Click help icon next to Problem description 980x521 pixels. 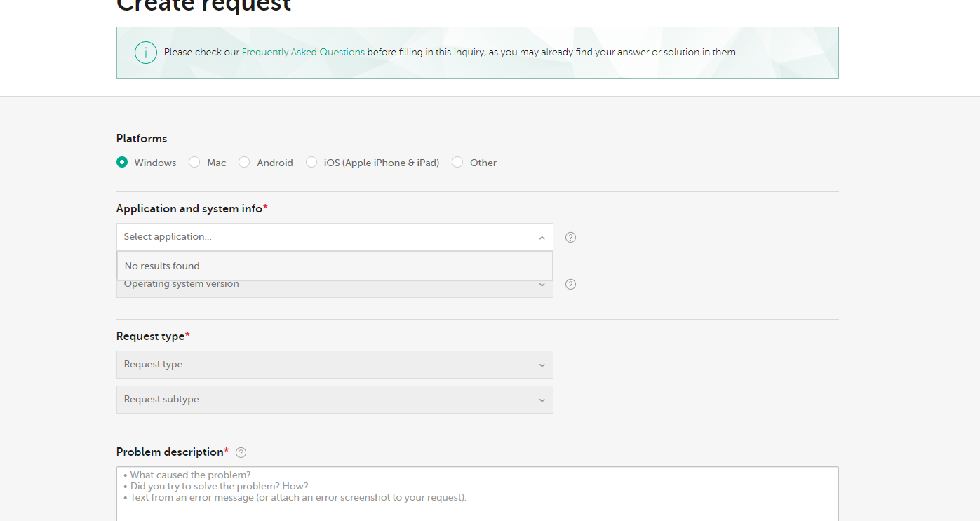[x=241, y=452]
